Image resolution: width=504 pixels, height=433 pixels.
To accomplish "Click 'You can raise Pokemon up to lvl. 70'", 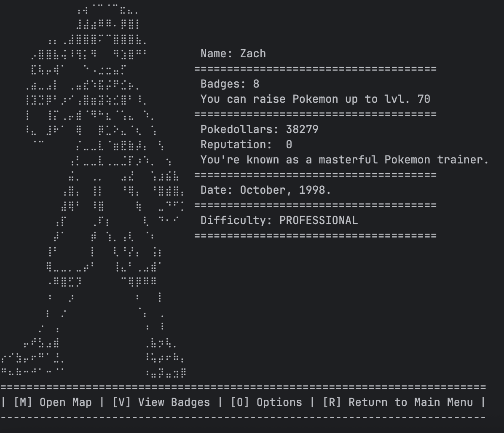I will pos(315,99).
